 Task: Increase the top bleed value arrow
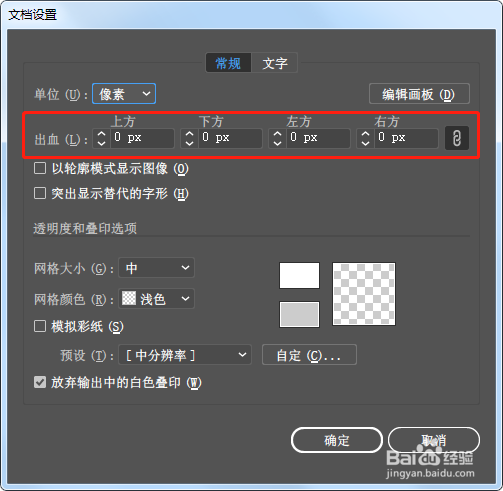(x=101, y=134)
